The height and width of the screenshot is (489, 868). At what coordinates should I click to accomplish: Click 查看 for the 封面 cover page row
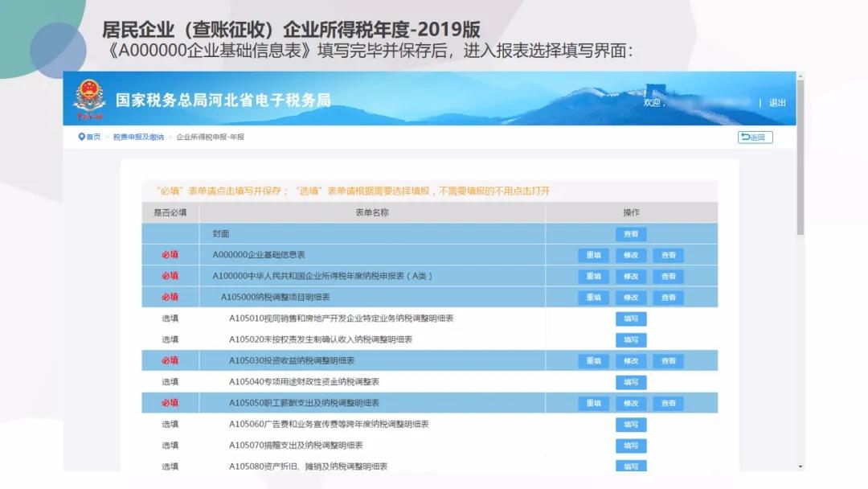(630, 233)
